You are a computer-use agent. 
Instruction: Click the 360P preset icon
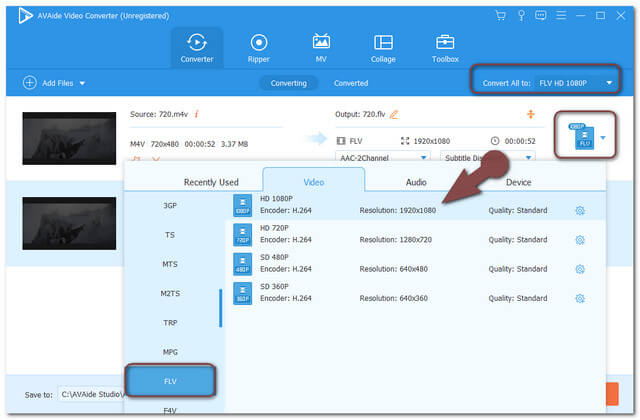242,293
